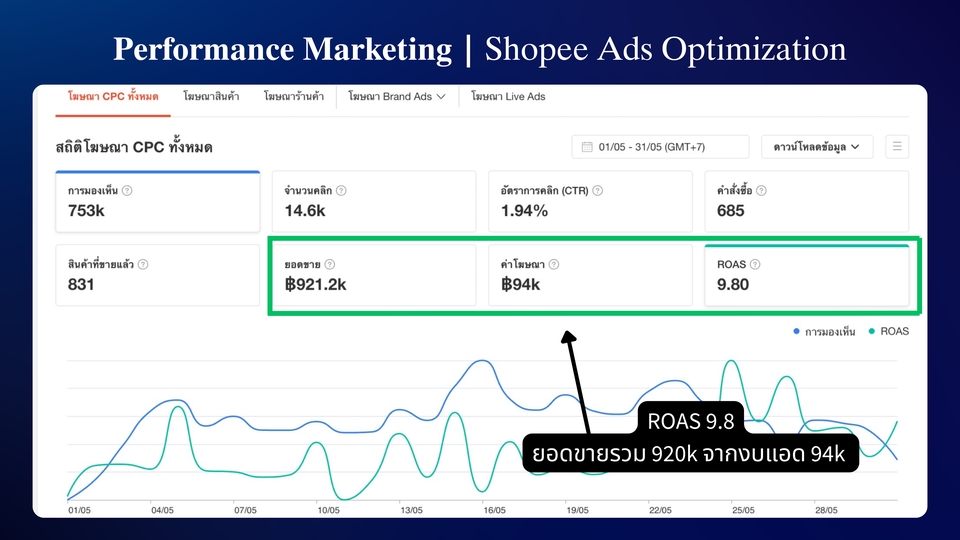This screenshot has width=960, height=540.
Task: Click the ฿94k ad spend value
Action: [520, 285]
